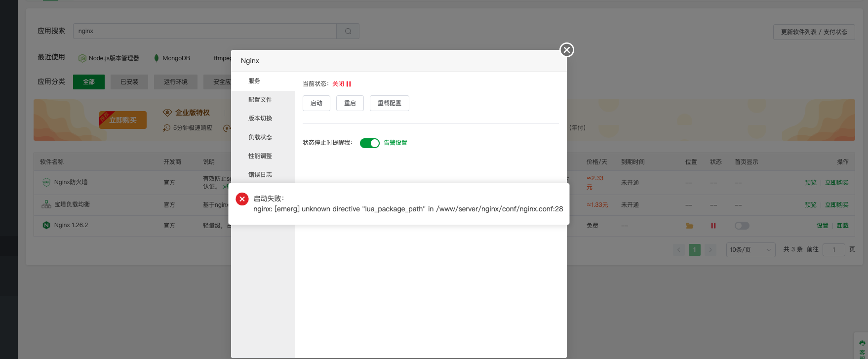Click the MongoDB recent-use entry
The image size is (868, 359).
tap(172, 58)
